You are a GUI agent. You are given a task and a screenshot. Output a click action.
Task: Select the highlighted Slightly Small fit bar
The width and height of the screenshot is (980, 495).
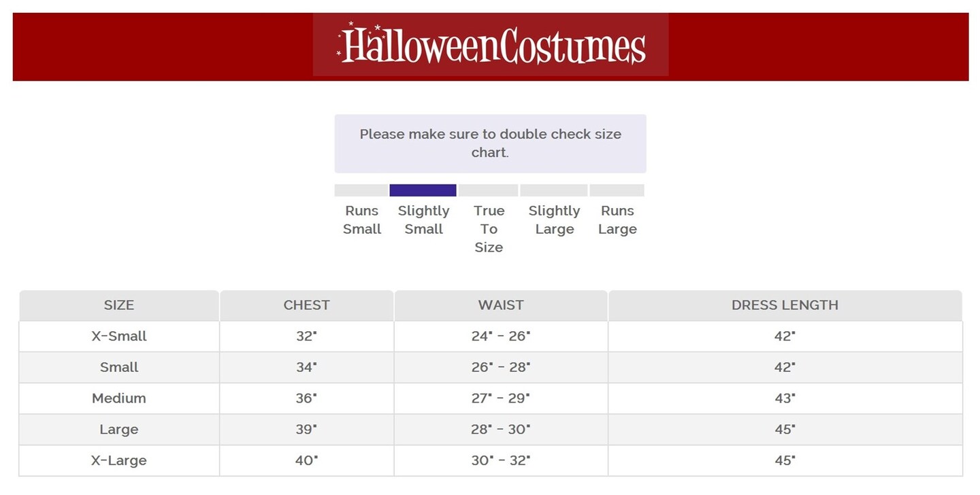[423, 190]
